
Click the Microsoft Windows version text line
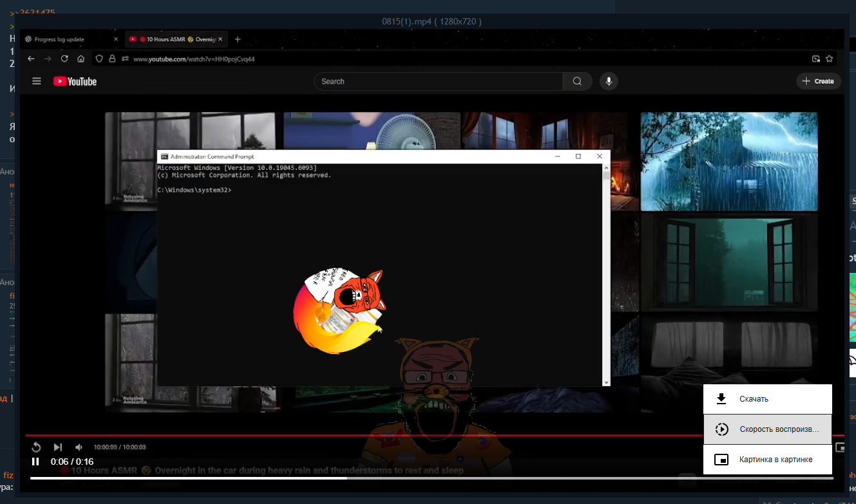click(x=236, y=168)
